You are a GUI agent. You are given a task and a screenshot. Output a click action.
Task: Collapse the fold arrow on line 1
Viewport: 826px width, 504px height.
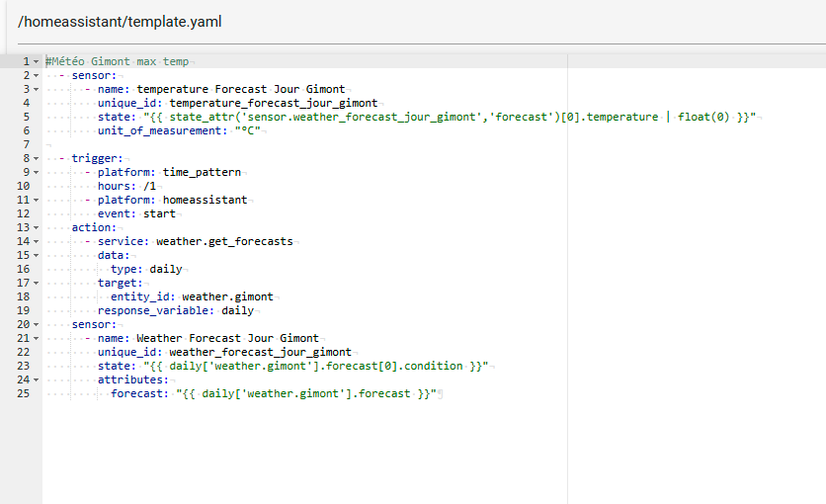pos(36,61)
